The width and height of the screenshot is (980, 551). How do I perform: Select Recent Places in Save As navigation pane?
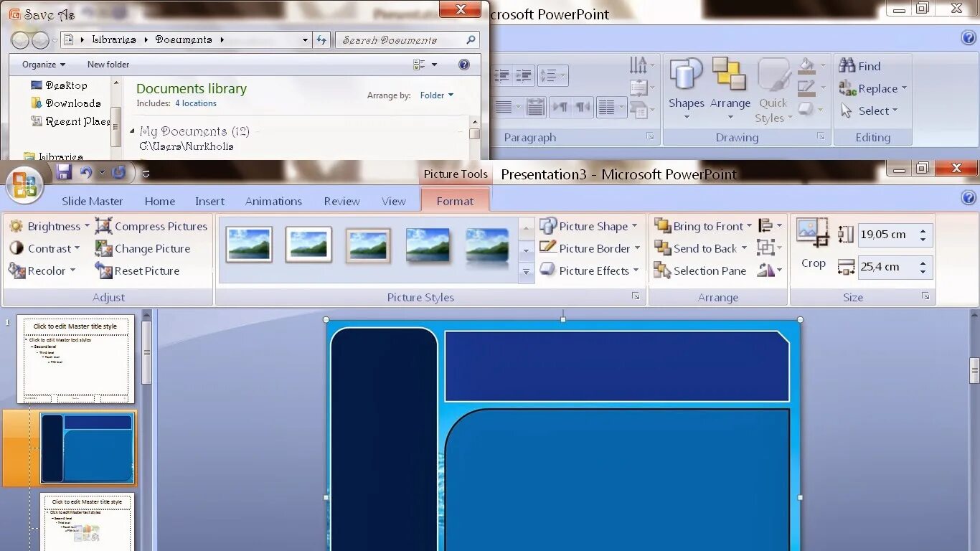tap(70, 121)
